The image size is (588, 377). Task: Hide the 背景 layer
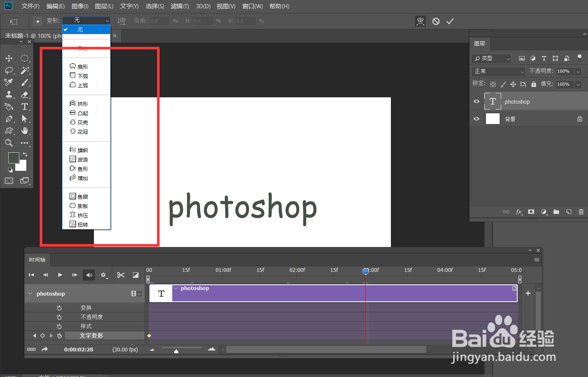(477, 119)
